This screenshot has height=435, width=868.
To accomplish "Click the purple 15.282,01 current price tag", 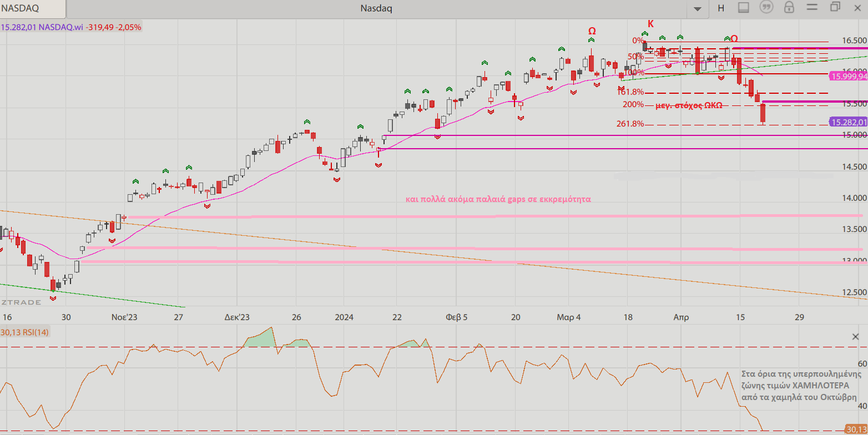I will (847, 122).
